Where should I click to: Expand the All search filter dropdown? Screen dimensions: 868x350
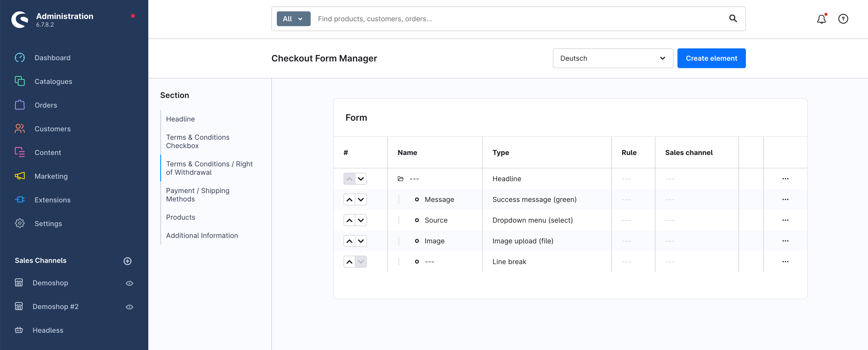(x=293, y=19)
